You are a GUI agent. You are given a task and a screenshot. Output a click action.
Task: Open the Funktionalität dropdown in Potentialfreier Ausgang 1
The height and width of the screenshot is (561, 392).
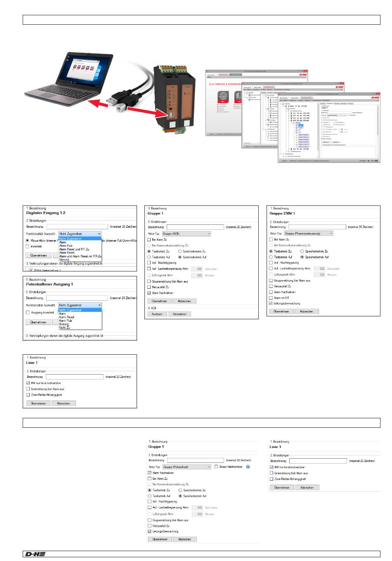pos(80,305)
